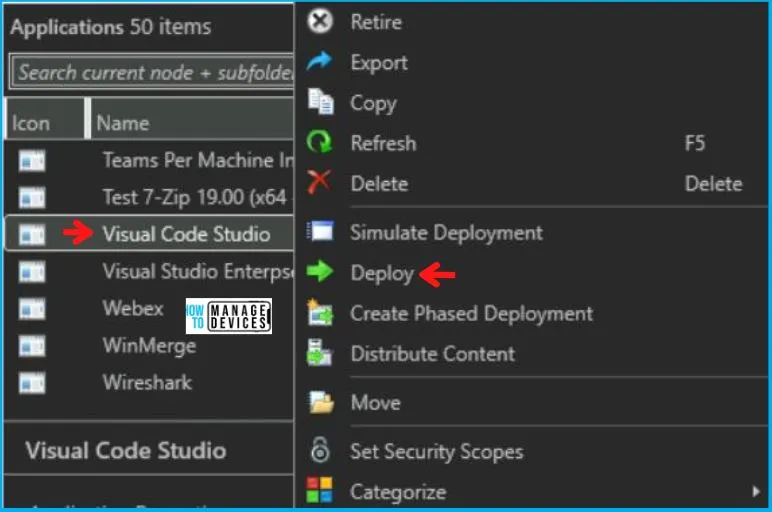Screen dimensions: 772x512
Task: Select Create Phased Deployment entry
Action: click(532, 313)
